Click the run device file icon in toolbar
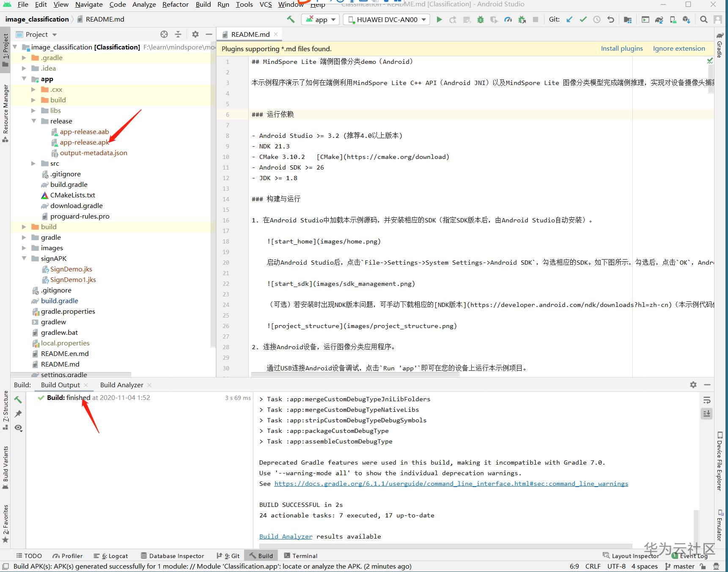This screenshot has width=728, height=572. (646, 19)
